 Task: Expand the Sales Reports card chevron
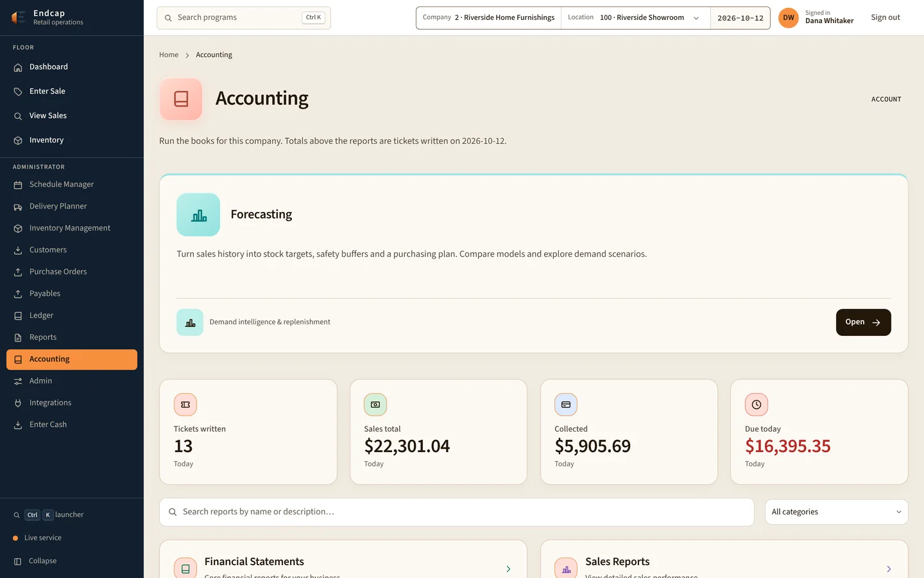click(x=889, y=569)
